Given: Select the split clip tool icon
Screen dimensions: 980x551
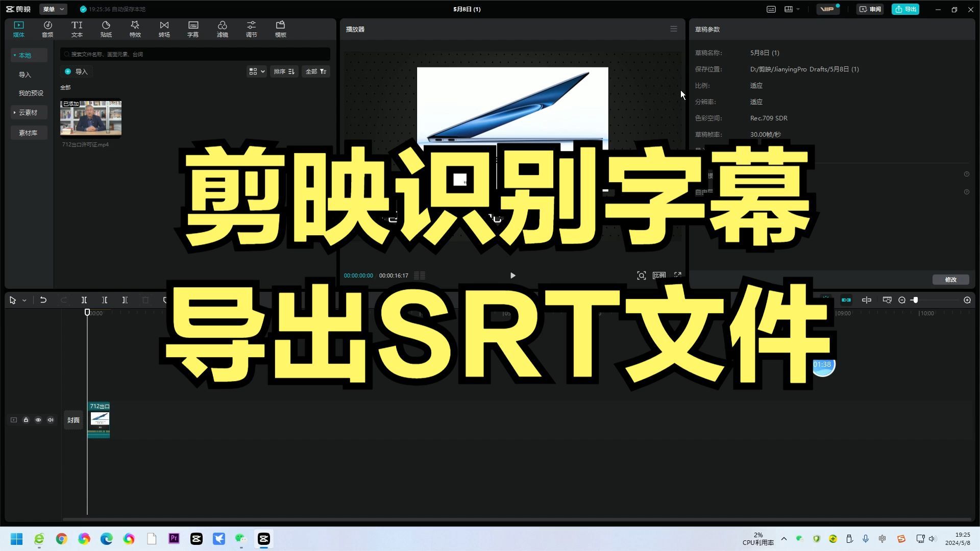Looking at the screenshot, I should (84, 300).
